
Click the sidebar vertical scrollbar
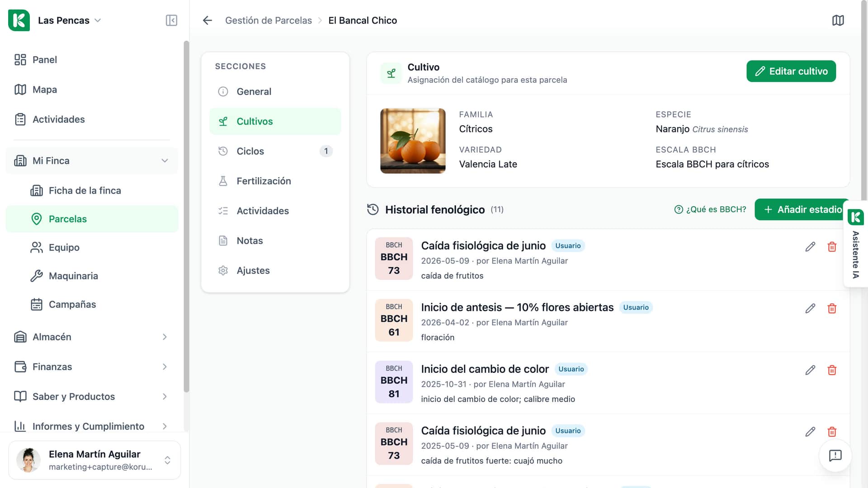click(186, 217)
